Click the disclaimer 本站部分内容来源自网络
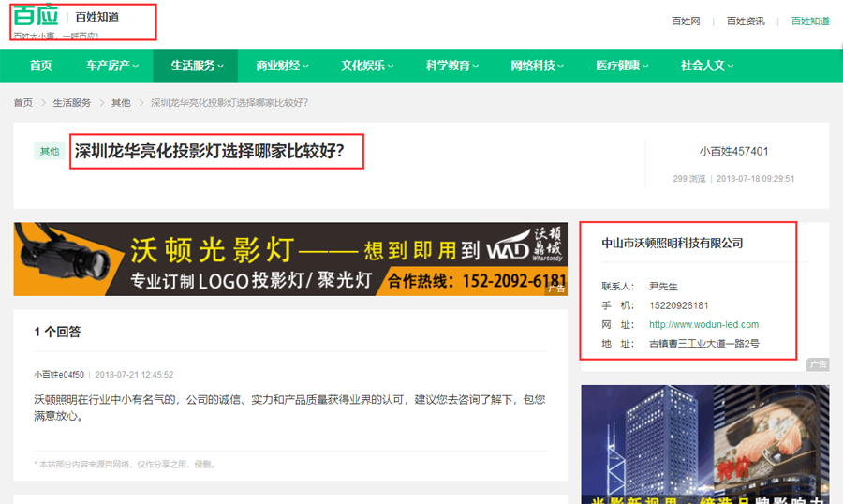843x504 pixels. 125,465
